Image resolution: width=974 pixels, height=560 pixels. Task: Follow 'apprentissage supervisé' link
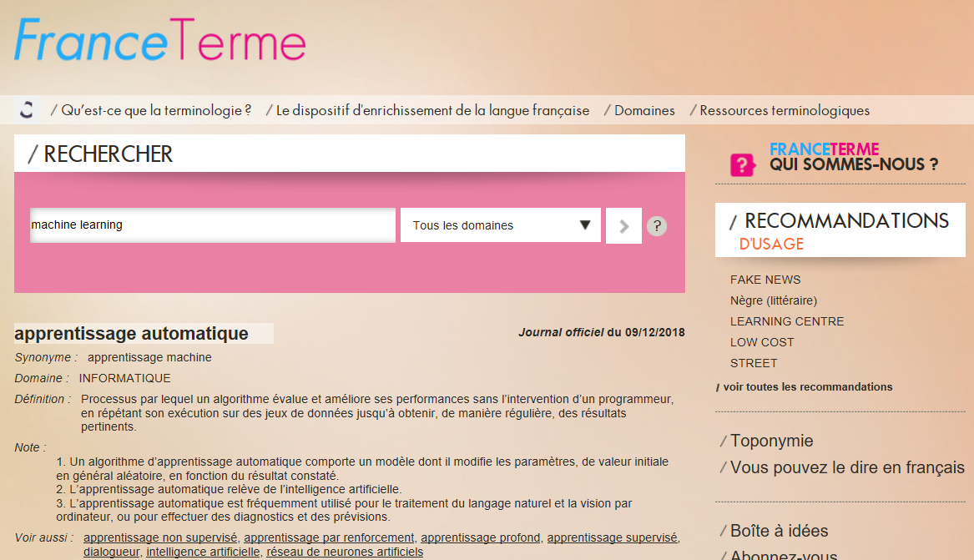[x=612, y=537]
